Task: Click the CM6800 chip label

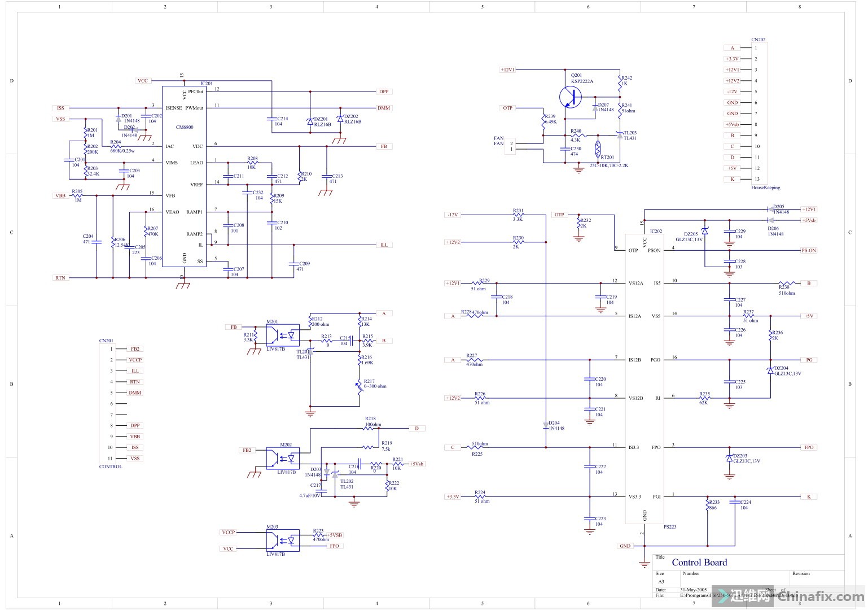Action: tap(185, 127)
